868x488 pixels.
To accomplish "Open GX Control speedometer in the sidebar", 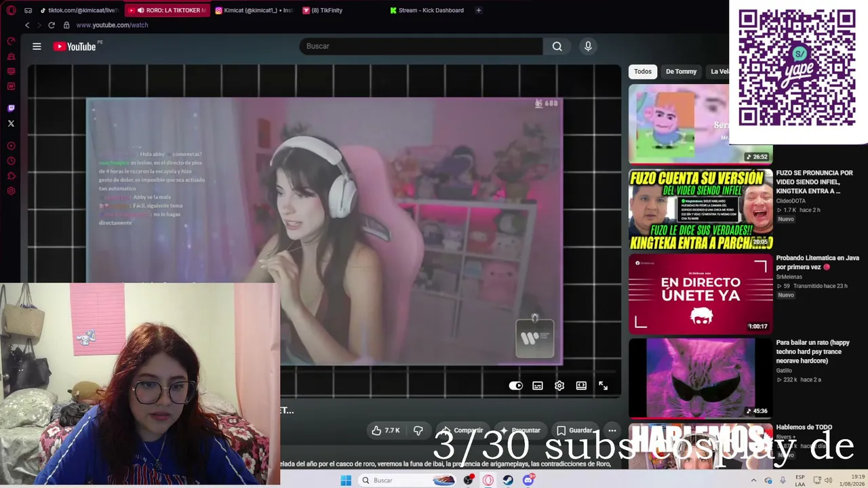I will click(11, 41).
